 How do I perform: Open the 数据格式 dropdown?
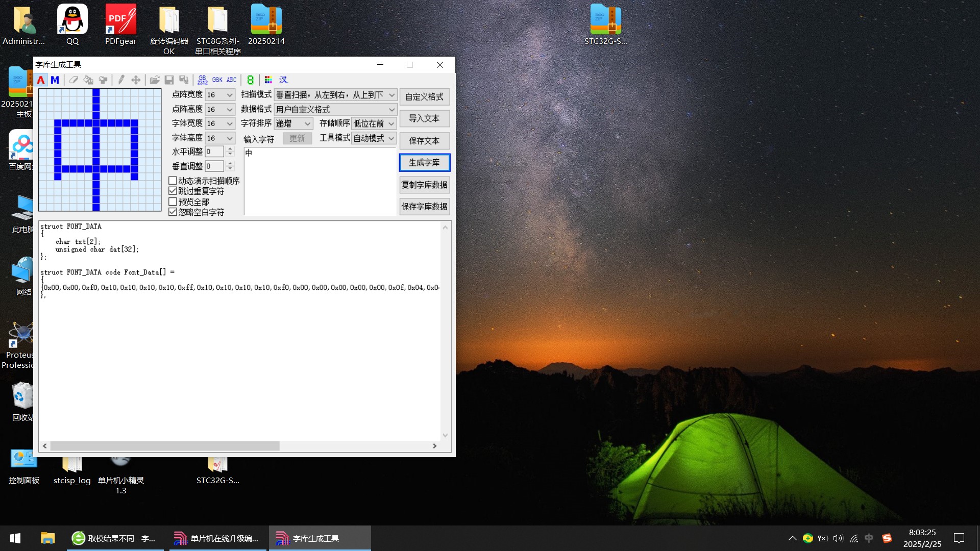pyautogui.click(x=391, y=110)
